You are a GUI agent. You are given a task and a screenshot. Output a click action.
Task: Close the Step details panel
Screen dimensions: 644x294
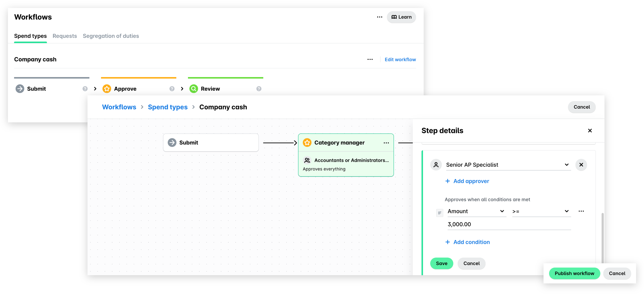[590, 131]
